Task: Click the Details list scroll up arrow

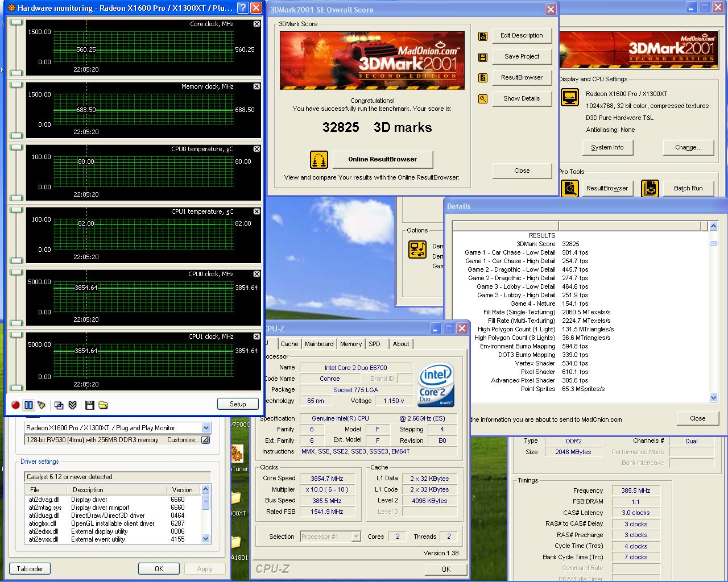Action: [x=714, y=226]
